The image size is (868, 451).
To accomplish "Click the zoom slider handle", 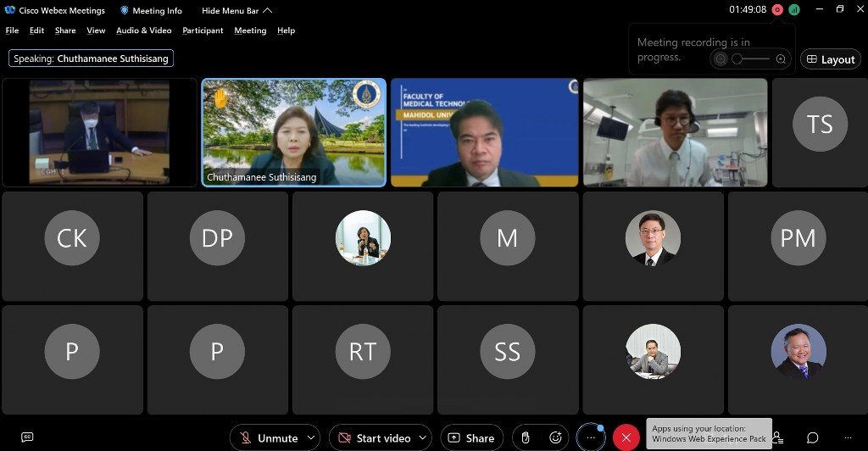I will pos(737,59).
